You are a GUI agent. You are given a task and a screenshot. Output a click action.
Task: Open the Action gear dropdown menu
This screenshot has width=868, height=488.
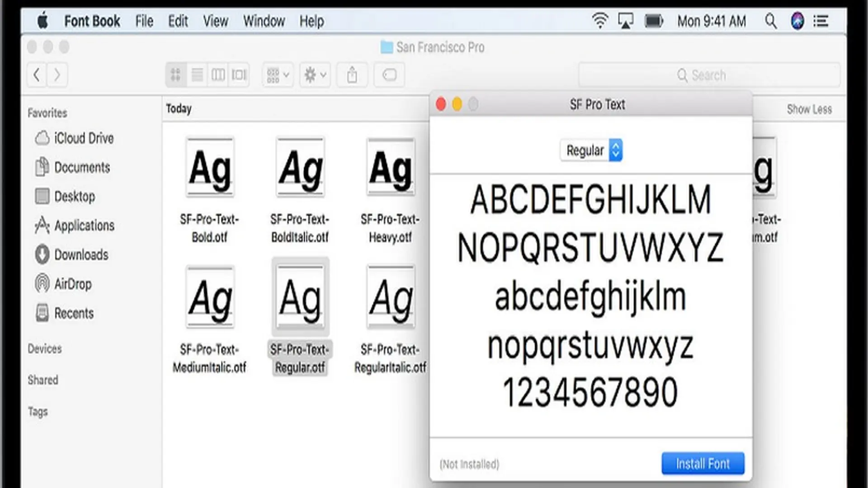click(x=315, y=75)
